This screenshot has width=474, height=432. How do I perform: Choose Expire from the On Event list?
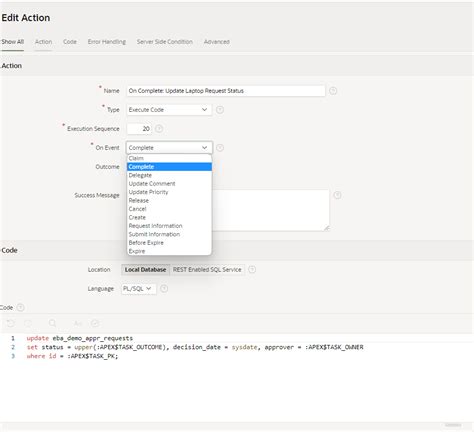pos(169,251)
